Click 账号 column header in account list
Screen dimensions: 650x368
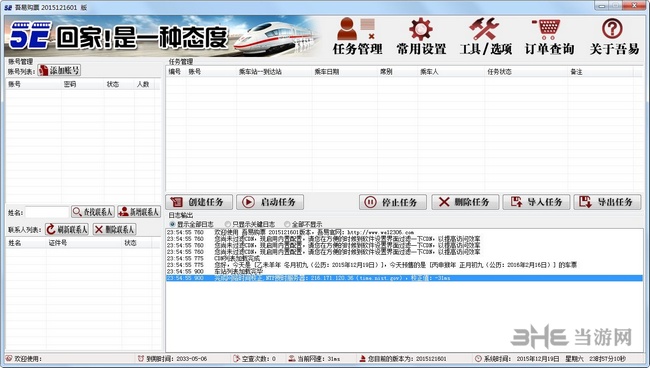[33, 84]
